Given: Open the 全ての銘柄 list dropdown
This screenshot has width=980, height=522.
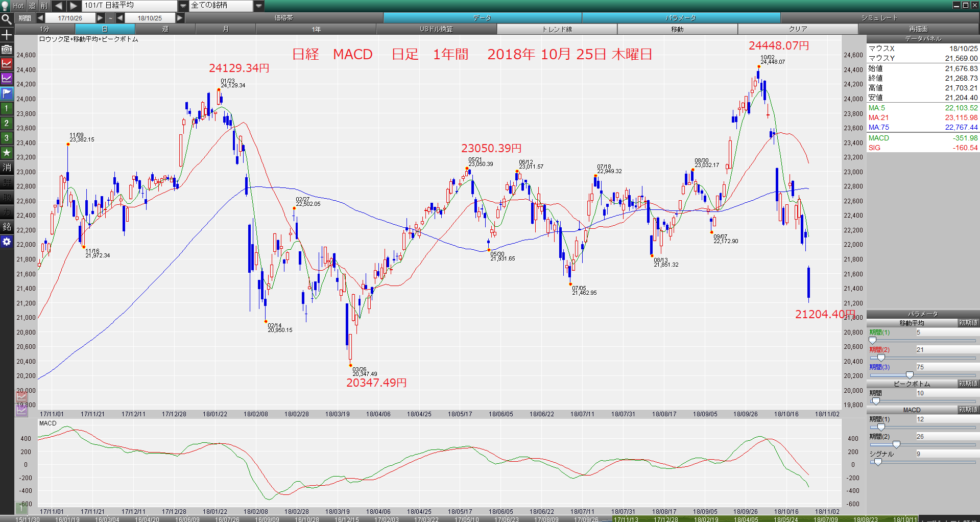Looking at the screenshot, I should point(259,6).
